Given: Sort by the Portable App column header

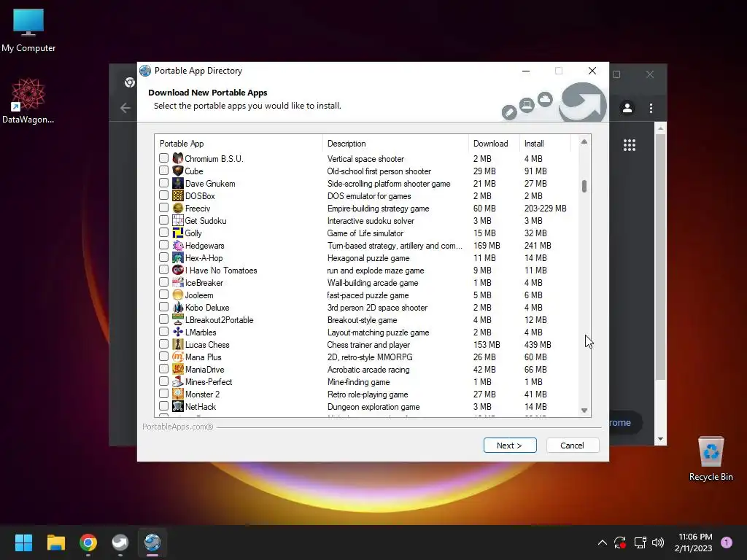Looking at the screenshot, I should pos(239,144).
